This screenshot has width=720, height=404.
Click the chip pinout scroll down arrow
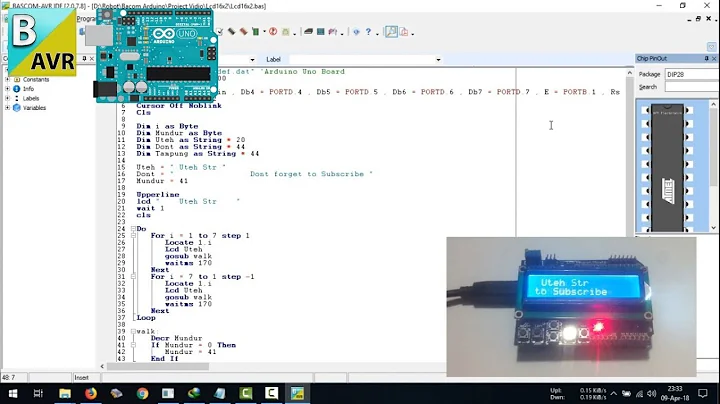point(714,228)
